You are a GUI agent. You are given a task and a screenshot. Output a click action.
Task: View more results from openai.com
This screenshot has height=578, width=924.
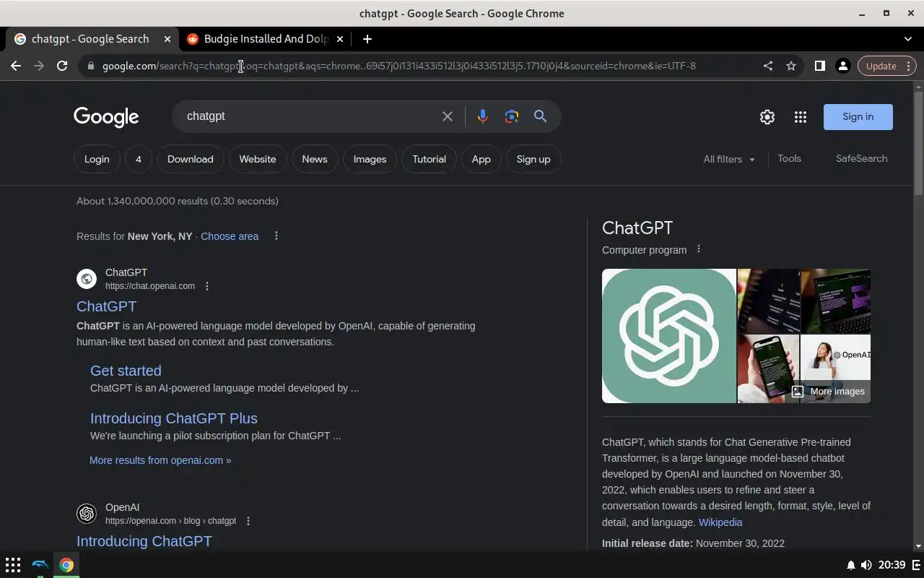160,460
